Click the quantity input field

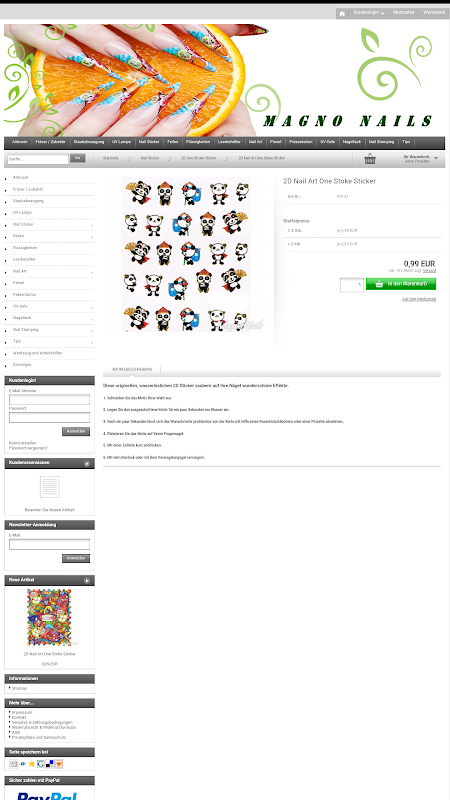tap(352, 285)
